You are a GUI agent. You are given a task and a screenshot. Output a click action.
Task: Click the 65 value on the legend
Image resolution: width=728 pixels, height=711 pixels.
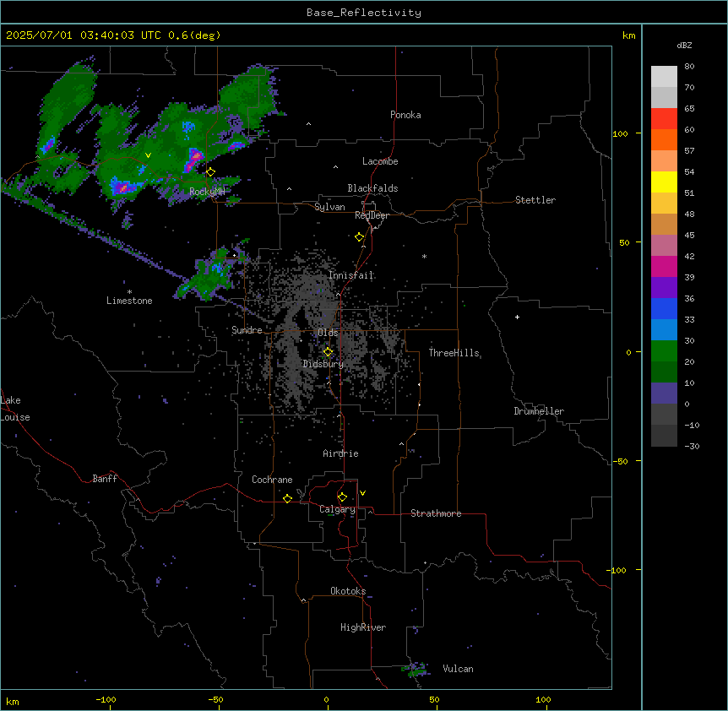tap(689, 109)
